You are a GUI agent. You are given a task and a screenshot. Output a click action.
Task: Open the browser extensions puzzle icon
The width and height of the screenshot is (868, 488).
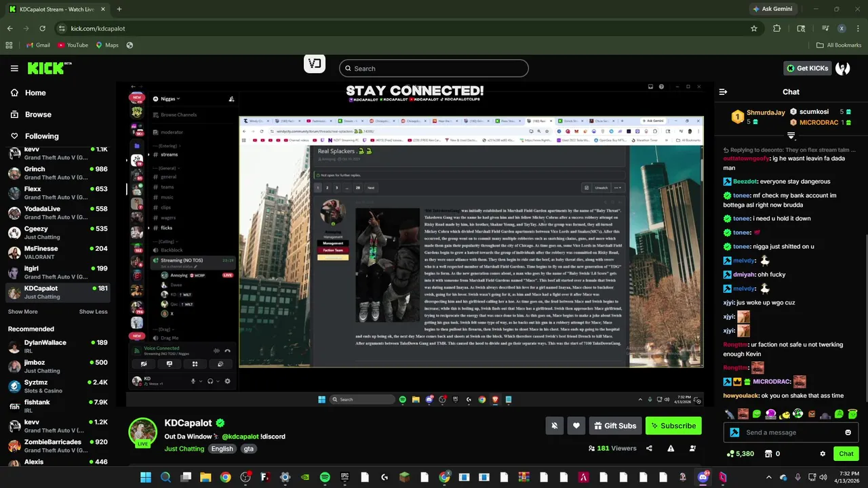pyautogui.click(x=777, y=28)
